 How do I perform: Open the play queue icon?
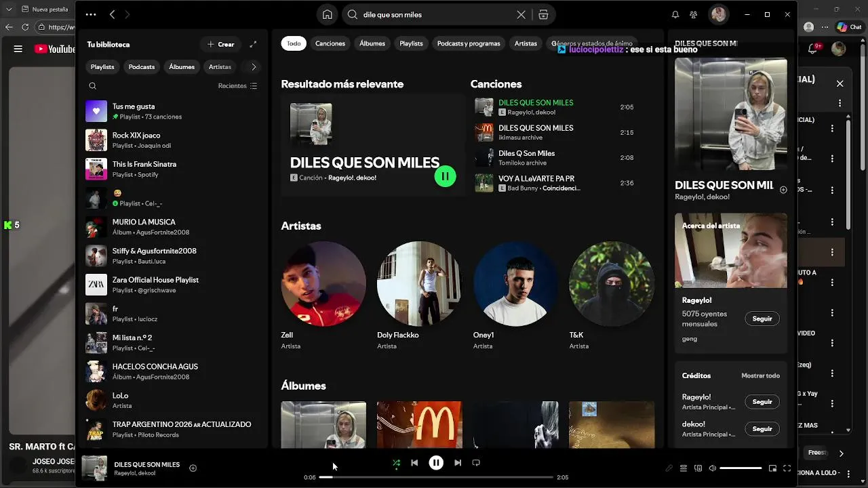coord(684,468)
